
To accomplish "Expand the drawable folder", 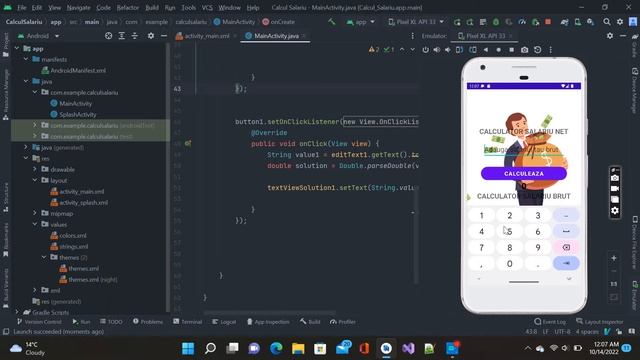I will click(x=35, y=169).
